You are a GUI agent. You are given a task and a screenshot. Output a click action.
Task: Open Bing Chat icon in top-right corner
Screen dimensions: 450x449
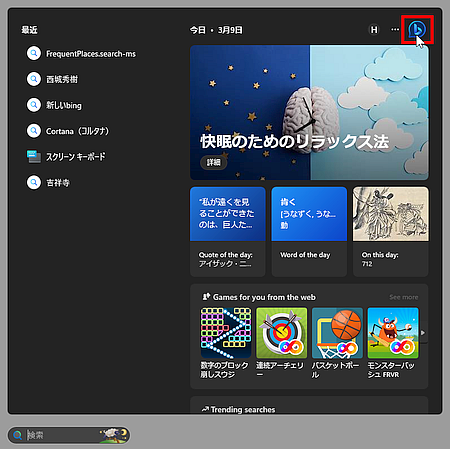click(417, 29)
